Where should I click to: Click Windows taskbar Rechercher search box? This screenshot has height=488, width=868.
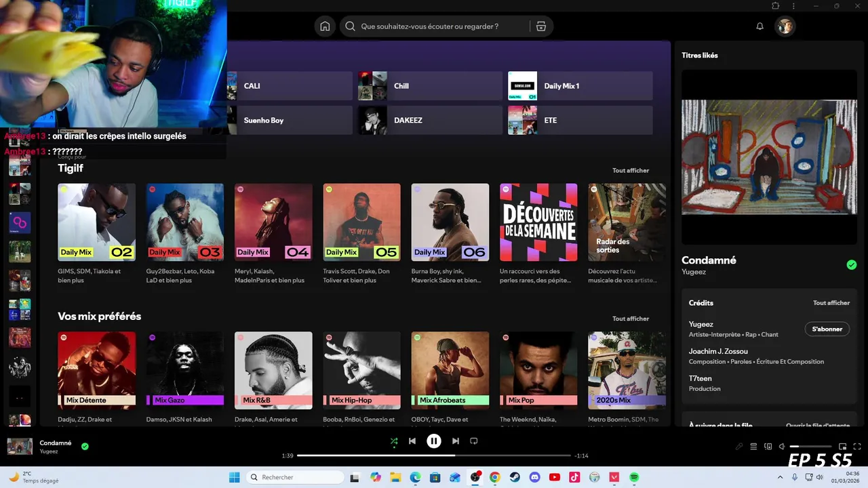click(295, 477)
